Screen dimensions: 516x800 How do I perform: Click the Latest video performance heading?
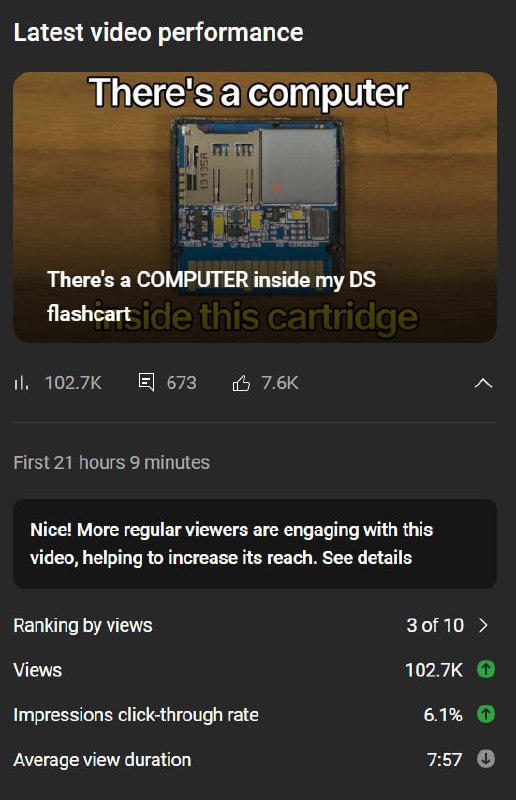click(x=158, y=33)
